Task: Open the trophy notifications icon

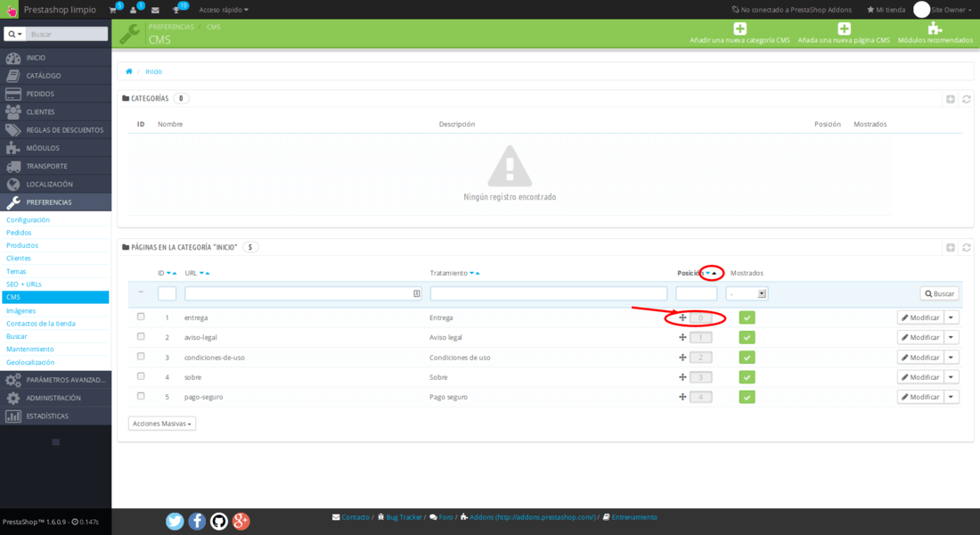Action: [x=177, y=10]
